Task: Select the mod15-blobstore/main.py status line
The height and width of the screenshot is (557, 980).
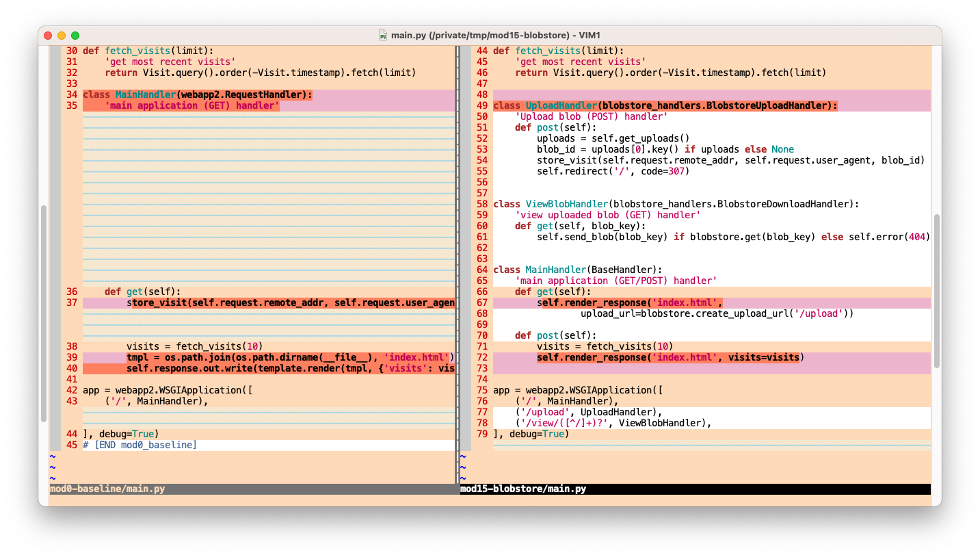Action: [x=523, y=489]
